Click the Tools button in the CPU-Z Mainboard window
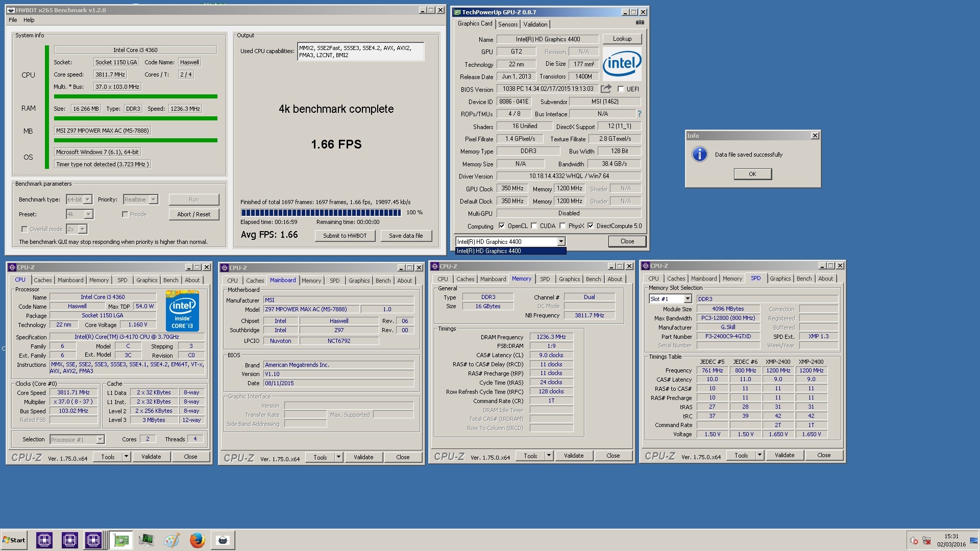980x551 pixels. click(320, 457)
